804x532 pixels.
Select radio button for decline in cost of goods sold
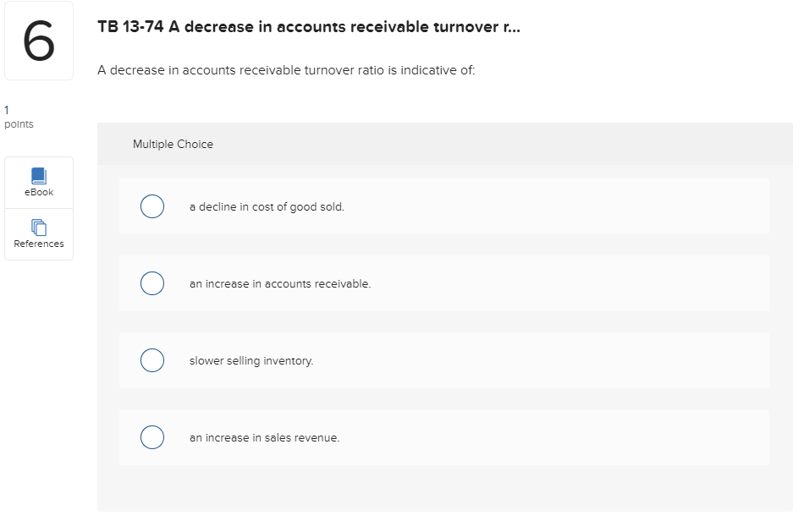tap(152, 206)
